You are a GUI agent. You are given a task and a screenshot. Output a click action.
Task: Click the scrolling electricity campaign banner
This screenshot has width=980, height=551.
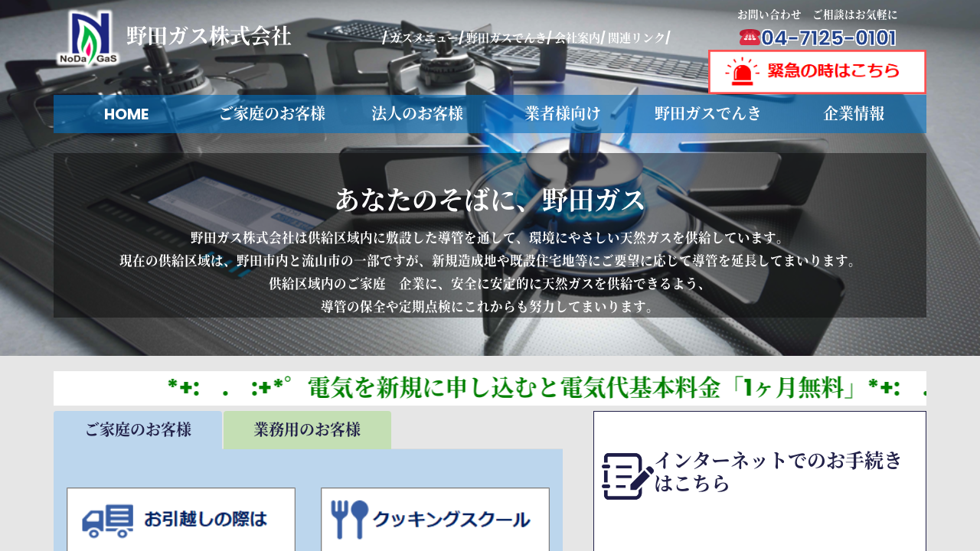490,388
